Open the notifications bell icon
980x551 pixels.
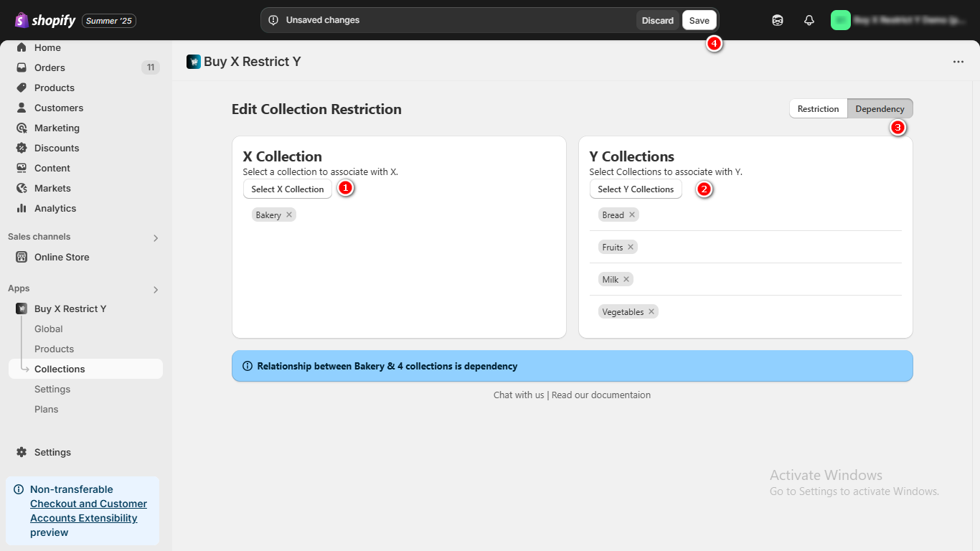click(x=809, y=20)
